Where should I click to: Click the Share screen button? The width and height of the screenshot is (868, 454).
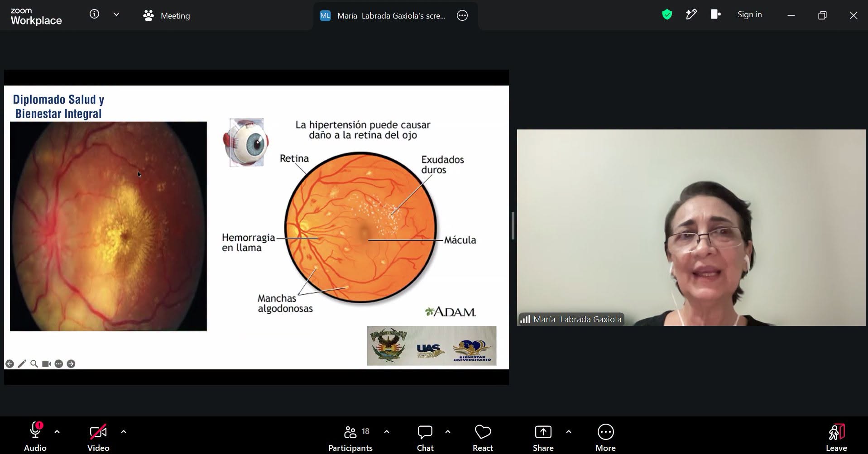(x=543, y=438)
